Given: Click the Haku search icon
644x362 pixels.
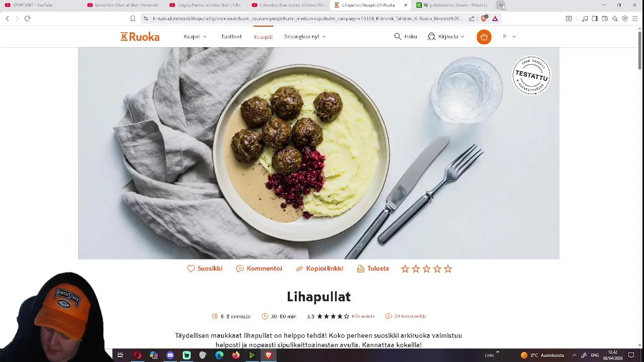Looking at the screenshot, I should pos(397,37).
